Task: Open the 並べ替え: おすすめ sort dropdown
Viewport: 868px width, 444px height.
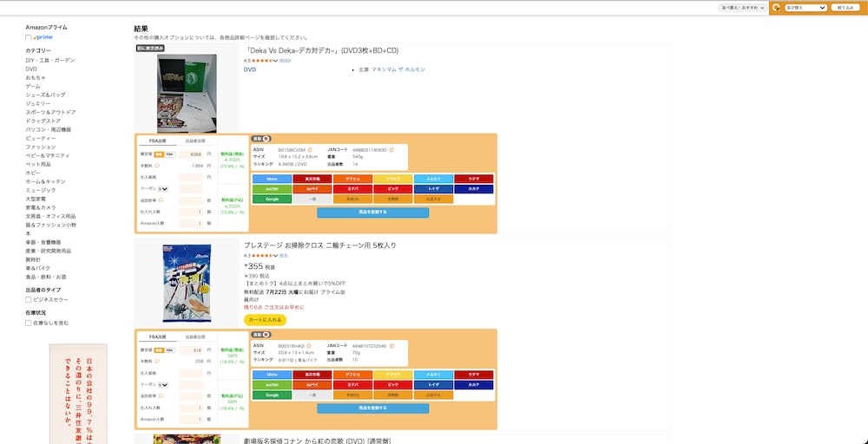Action: click(742, 8)
